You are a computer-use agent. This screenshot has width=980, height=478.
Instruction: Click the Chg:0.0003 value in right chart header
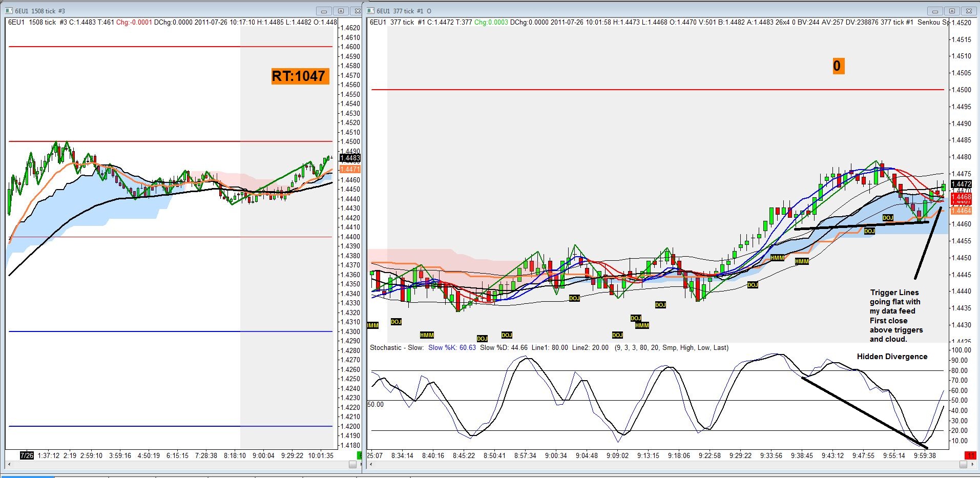491,22
